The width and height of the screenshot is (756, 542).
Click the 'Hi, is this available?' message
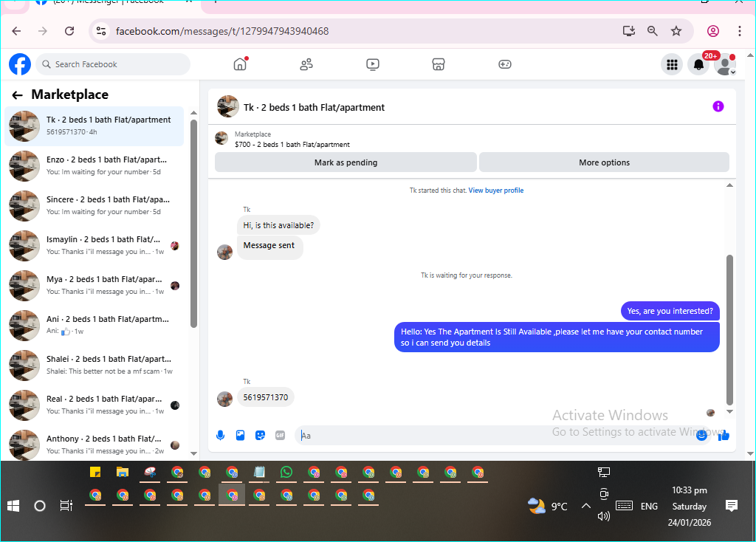point(278,225)
